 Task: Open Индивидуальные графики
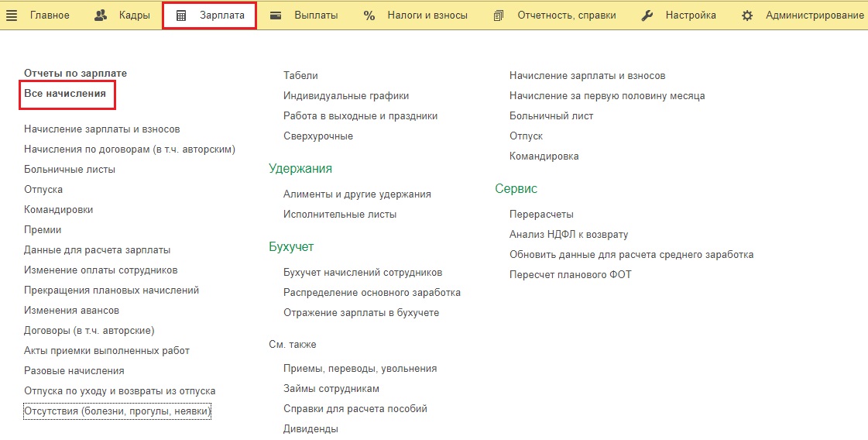[x=346, y=96]
